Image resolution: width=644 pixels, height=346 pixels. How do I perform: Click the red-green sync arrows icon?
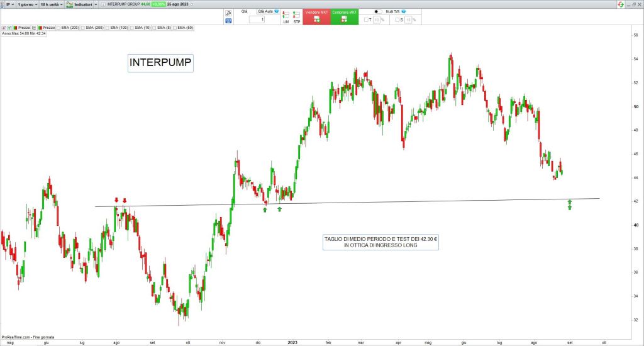pos(621,4)
